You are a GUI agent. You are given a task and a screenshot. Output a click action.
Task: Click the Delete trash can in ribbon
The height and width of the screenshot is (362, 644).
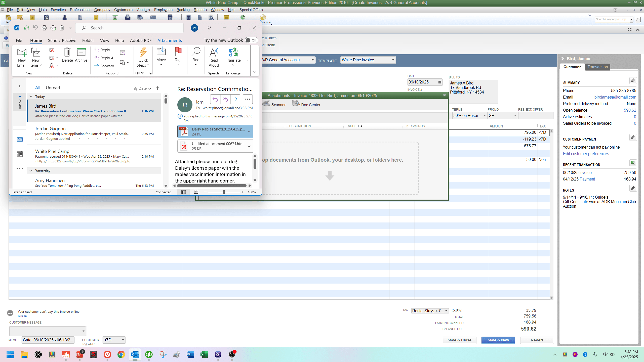[x=67, y=55]
